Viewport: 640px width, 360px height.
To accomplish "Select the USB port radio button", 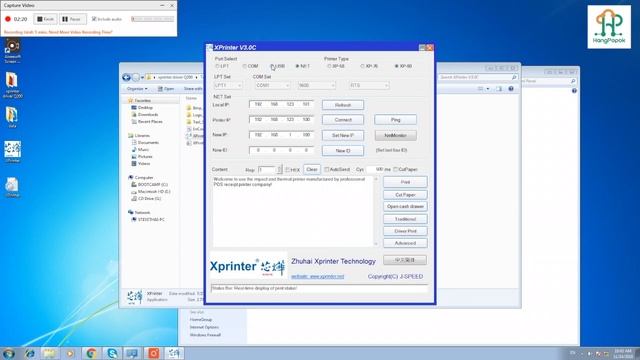I will pyautogui.click(x=273, y=66).
